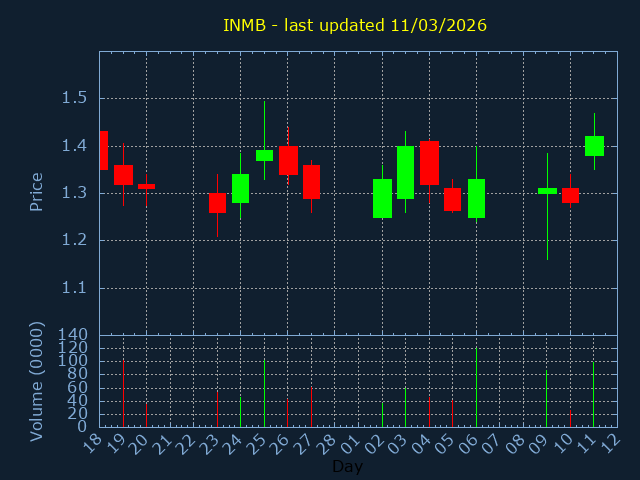Click the 1.1 price axis label
This screenshot has height=480, width=640.
[x=74, y=288]
